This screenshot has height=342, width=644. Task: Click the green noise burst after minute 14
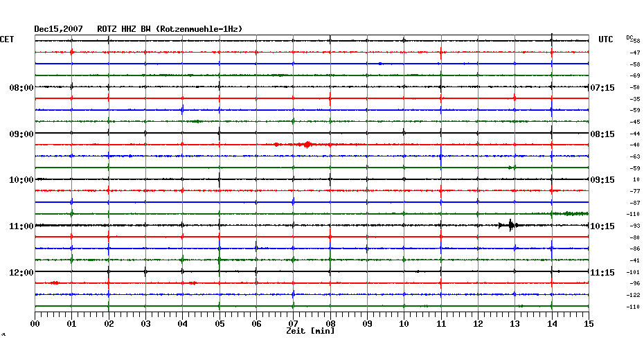click(570, 213)
